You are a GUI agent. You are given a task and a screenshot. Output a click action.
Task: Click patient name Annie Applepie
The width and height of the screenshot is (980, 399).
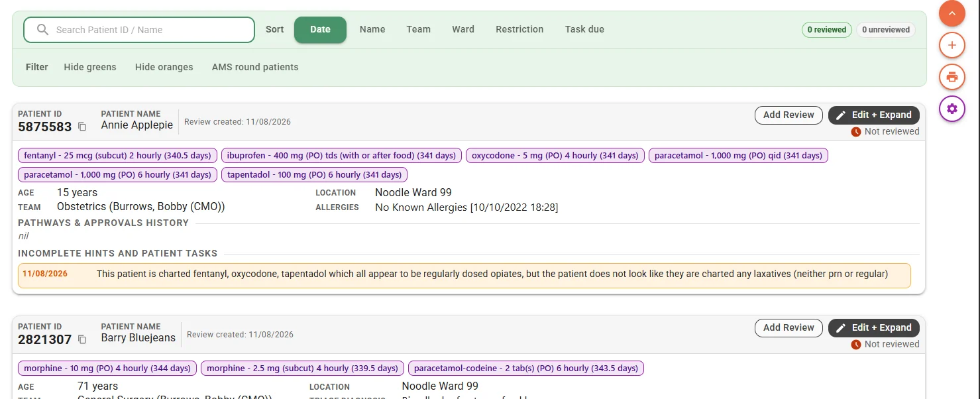pos(137,125)
